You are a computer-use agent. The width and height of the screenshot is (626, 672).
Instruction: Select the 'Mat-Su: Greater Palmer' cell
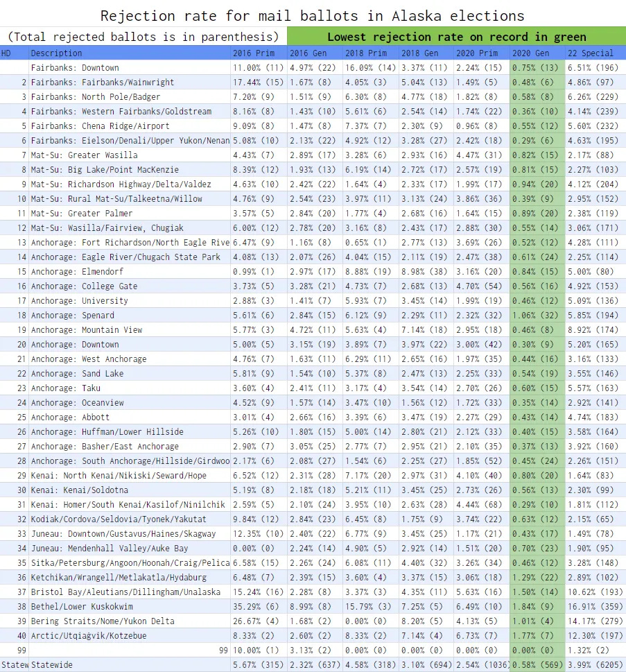coord(130,214)
